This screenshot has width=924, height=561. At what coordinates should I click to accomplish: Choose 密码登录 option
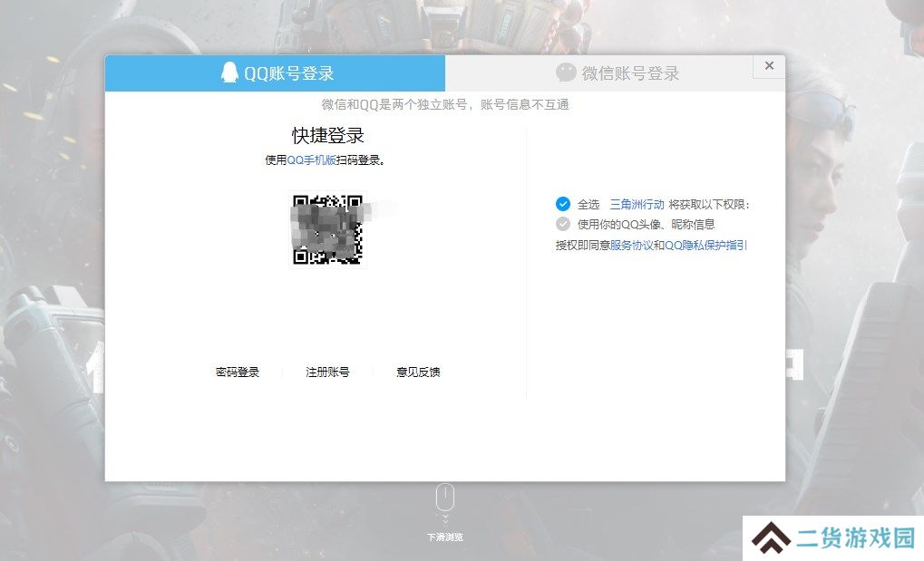pos(238,372)
